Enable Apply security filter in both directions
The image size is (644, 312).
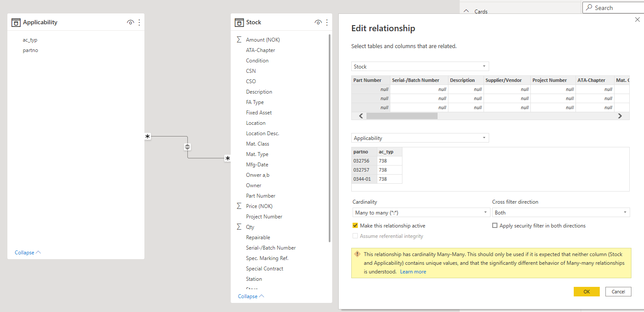click(x=495, y=226)
